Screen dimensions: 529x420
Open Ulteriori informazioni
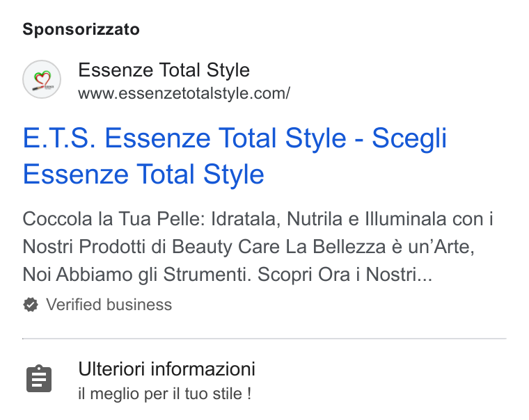166,369
